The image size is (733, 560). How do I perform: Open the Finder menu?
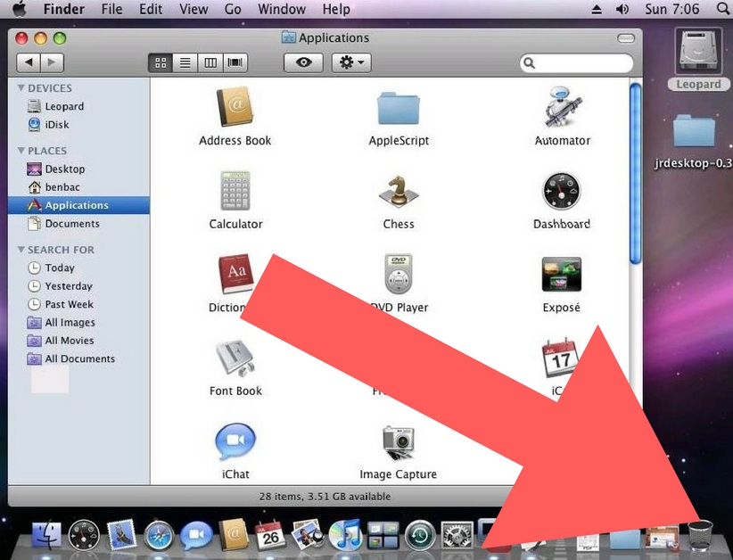pyautogui.click(x=64, y=9)
